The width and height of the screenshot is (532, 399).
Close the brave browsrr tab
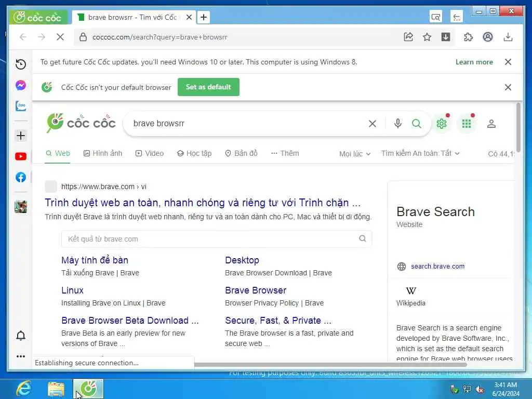click(x=189, y=17)
